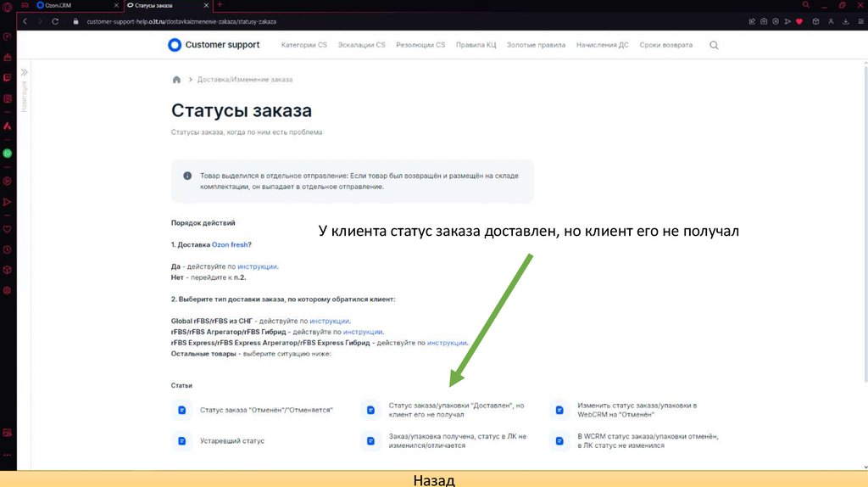868x487 pixels.
Task: Open sidebar settings gear icon
Action: [7, 290]
